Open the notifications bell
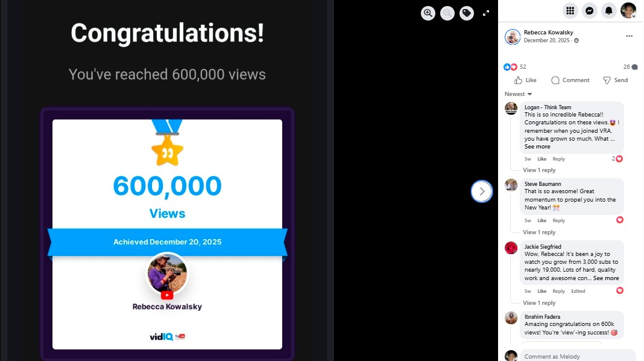Image resolution: width=644 pixels, height=361 pixels. (609, 10)
